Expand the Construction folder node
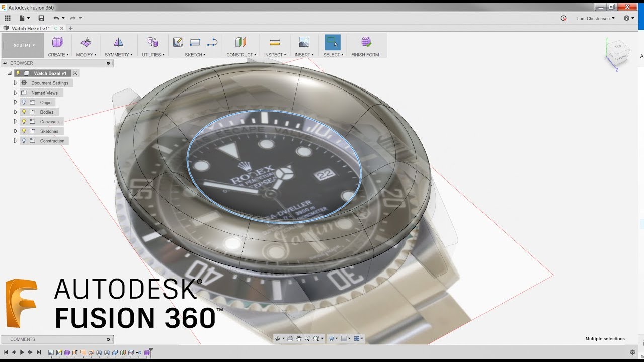 click(16, 141)
